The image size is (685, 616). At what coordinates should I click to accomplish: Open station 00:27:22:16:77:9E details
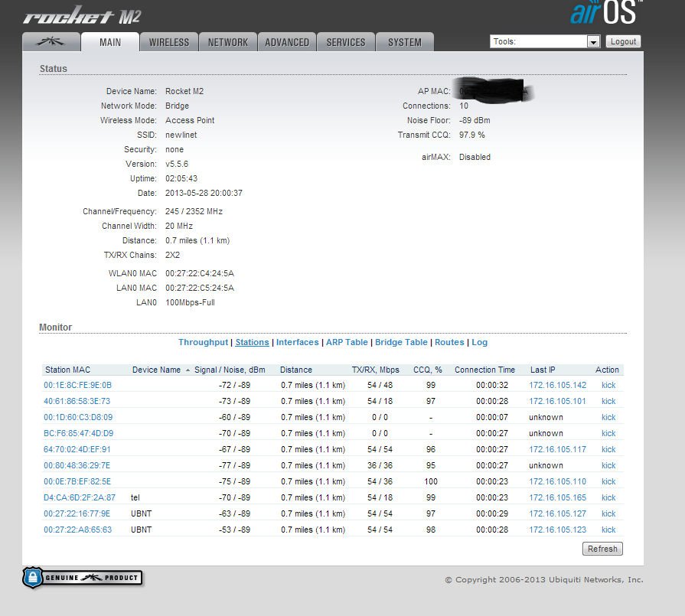click(77, 513)
